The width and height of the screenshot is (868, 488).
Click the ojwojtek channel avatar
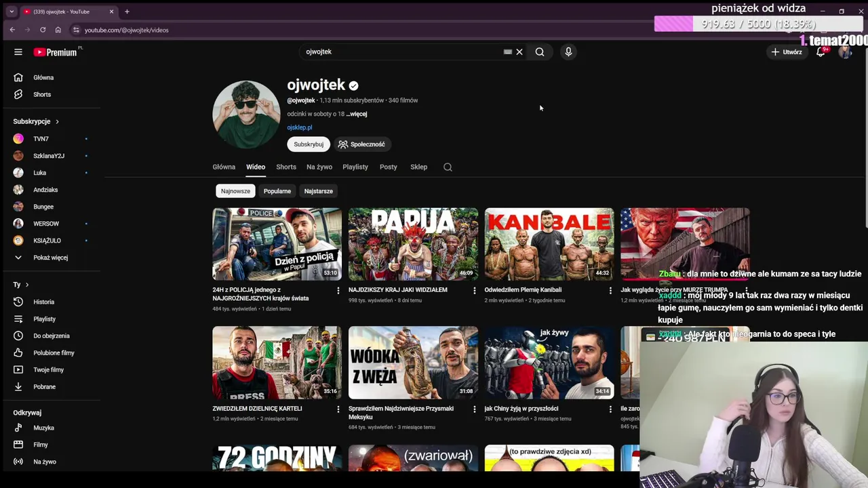[x=246, y=115]
